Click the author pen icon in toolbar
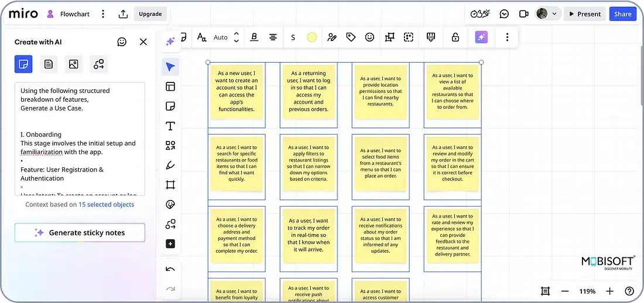The image size is (644, 303). tap(332, 37)
